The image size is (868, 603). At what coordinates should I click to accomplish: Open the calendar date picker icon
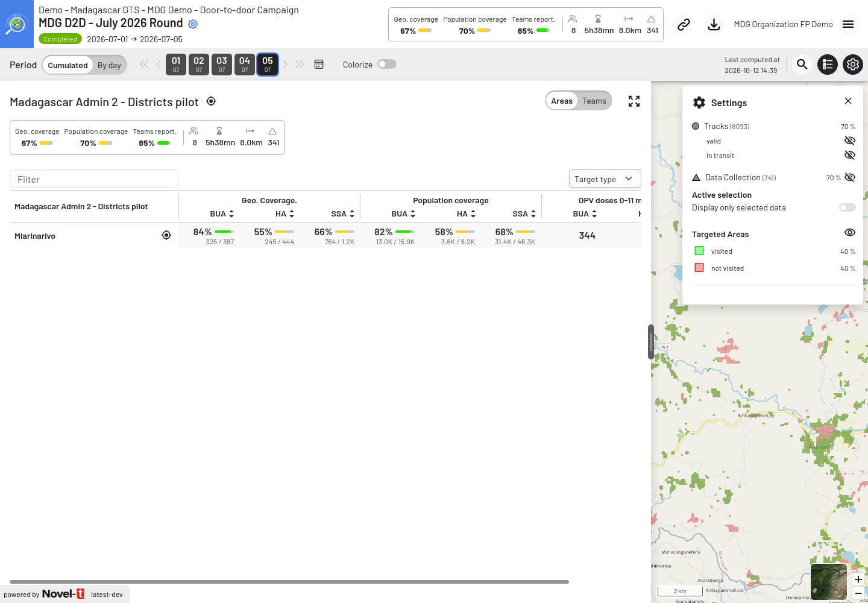pos(319,65)
